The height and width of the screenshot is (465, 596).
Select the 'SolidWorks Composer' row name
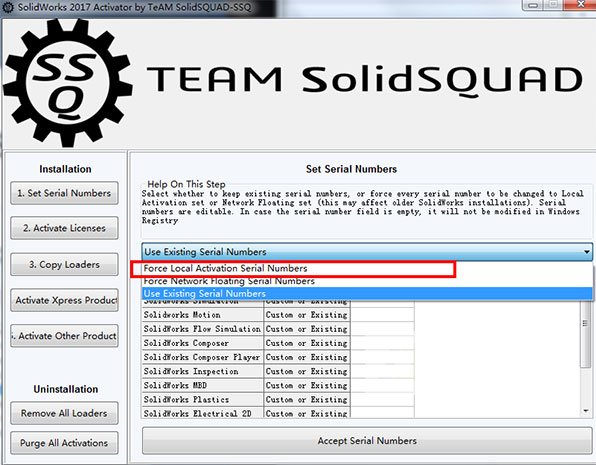tap(203, 343)
